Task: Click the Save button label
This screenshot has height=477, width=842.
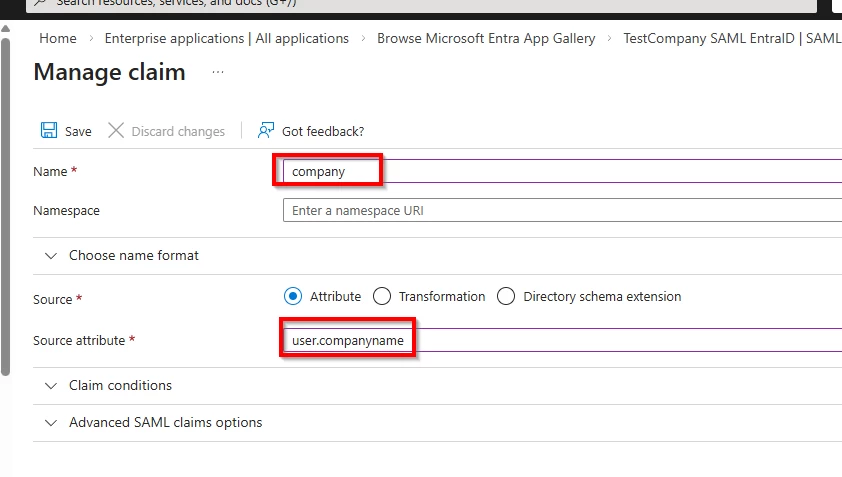Action: 78,131
